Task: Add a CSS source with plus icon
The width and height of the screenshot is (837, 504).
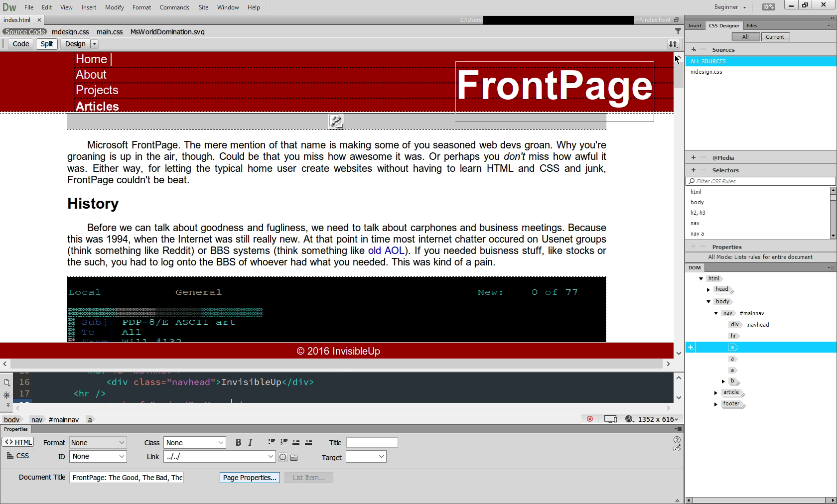Action: (694, 49)
